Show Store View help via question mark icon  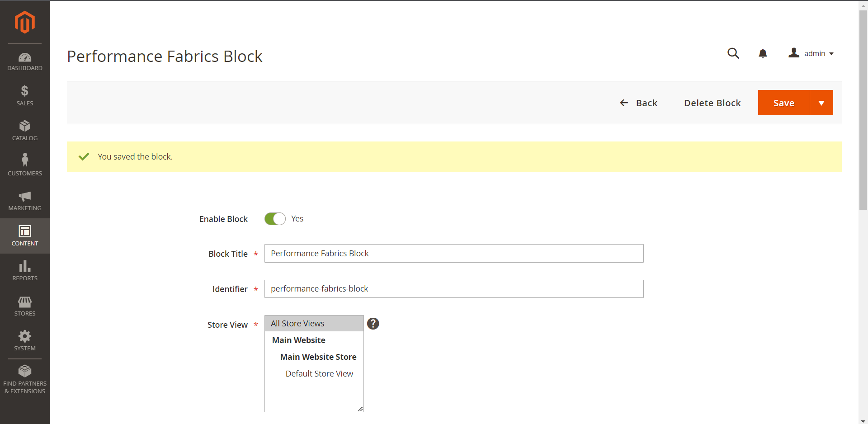[373, 324]
